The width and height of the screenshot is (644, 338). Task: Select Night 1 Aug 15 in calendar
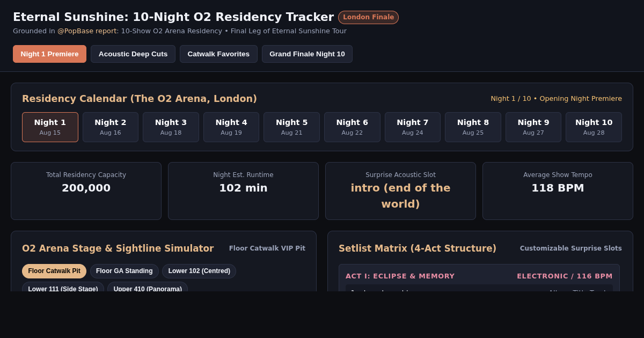[x=50, y=127]
